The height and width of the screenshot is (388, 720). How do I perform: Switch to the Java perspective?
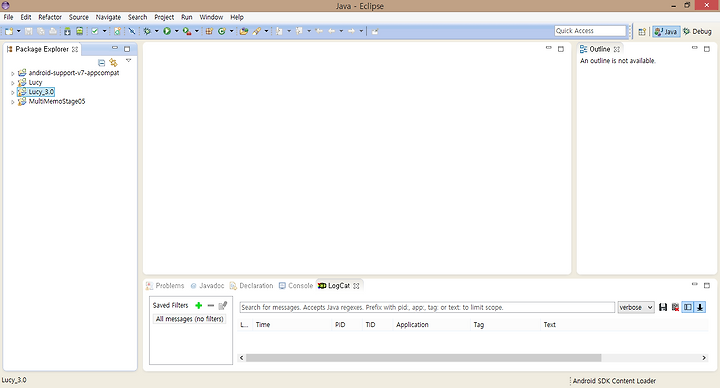pyautogui.click(x=666, y=31)
